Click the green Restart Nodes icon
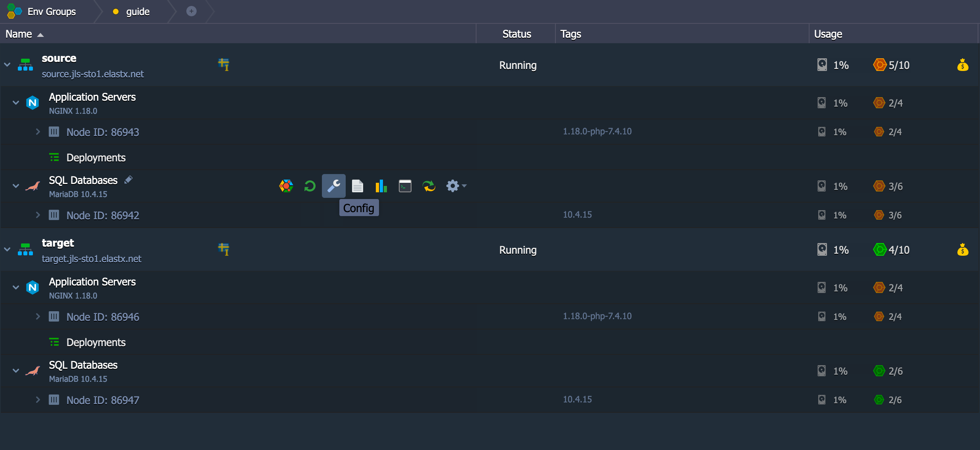Screen dimensions: 980x450 point(310,186)
